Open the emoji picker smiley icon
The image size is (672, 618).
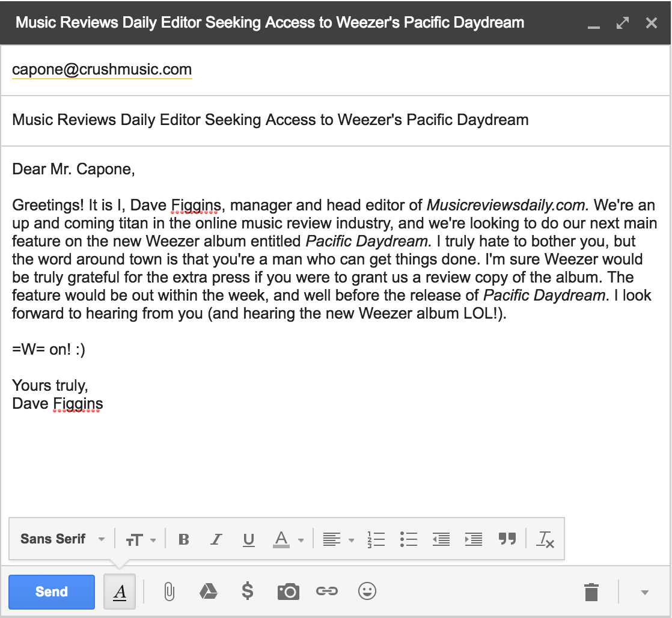(367, 592)
